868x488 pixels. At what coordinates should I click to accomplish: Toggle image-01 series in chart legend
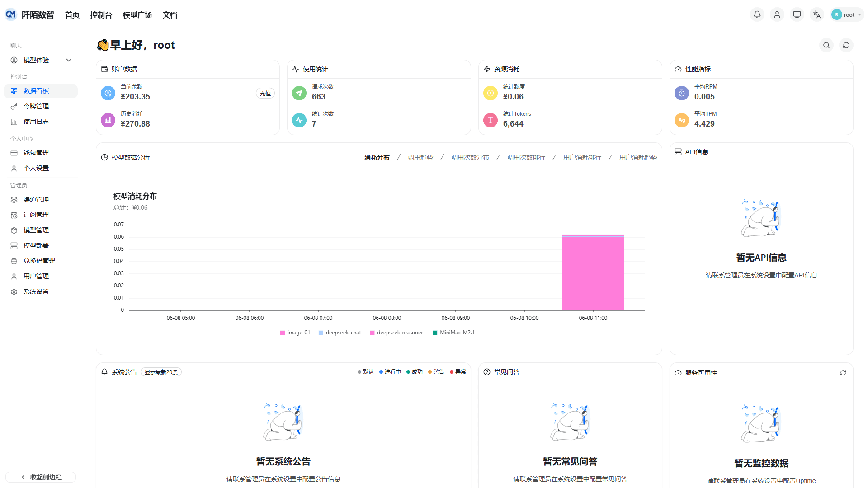coord(295,333)
